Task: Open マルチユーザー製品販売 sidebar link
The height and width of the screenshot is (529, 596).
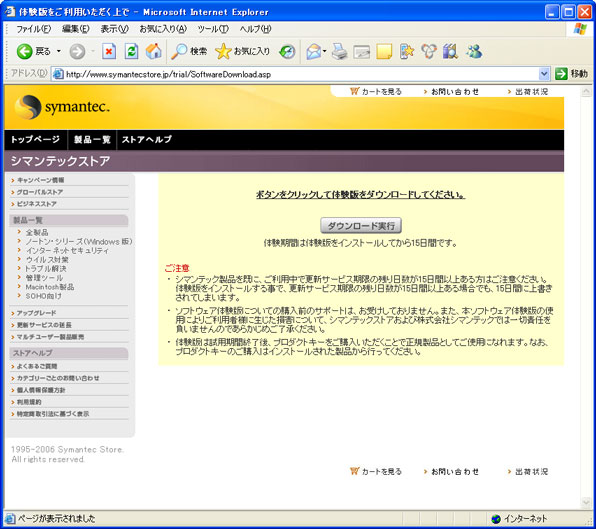Action: tap(51, 337)
